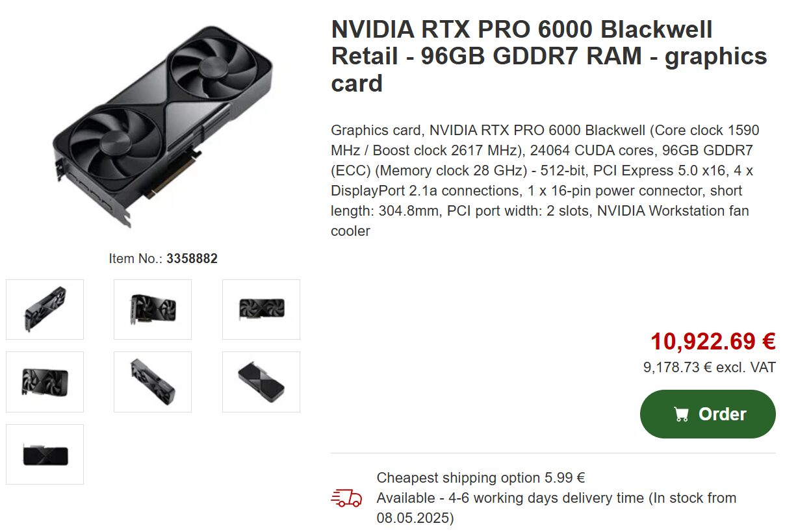Viewport: 785px width, 532px height.
Task: Click the price 10,922.69 €
Action: (712, 340)
